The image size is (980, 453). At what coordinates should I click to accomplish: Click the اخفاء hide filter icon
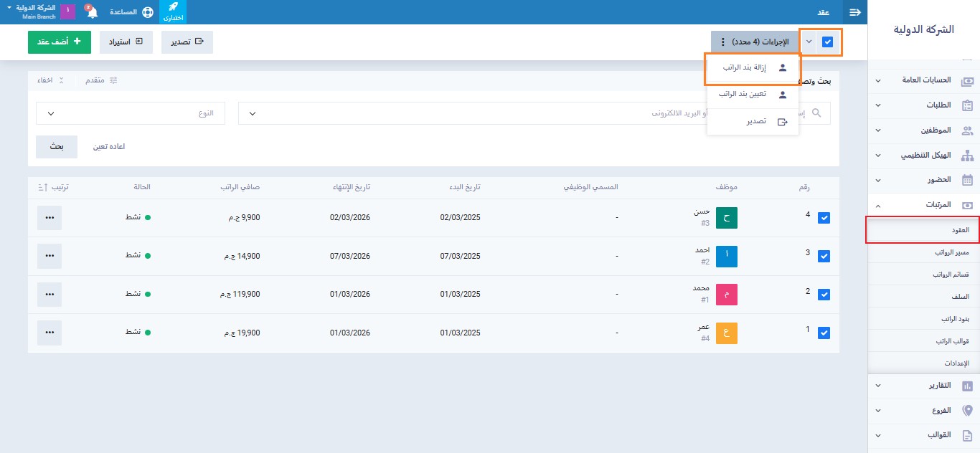[61, 80]
